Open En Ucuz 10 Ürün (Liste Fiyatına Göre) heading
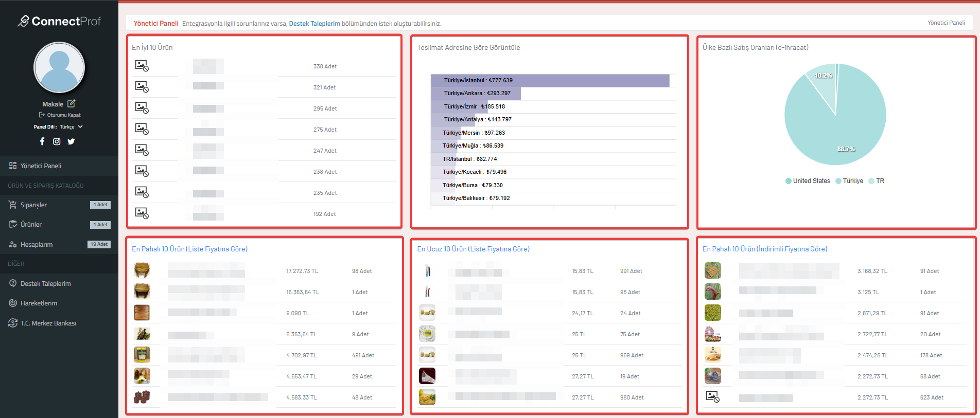Screen dimensions: 980x418 click(473, 249)
